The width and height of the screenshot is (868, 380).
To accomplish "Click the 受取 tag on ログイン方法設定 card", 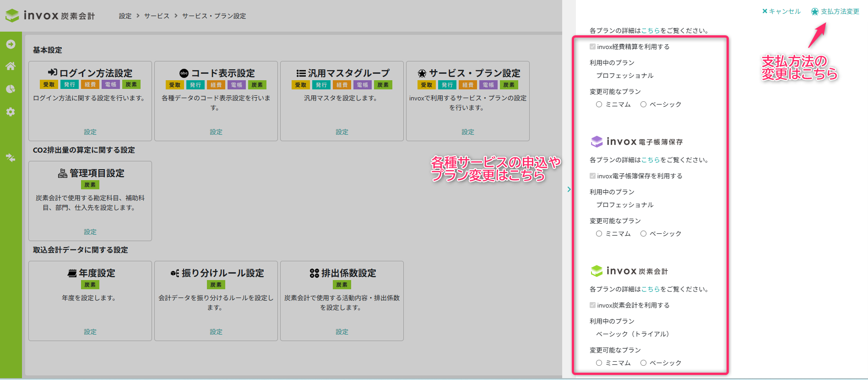I will [49, 84].
